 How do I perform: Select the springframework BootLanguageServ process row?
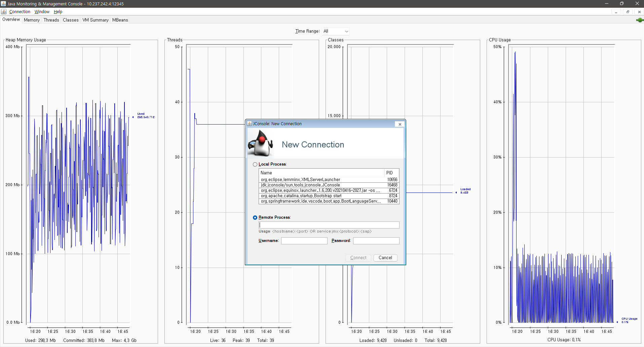click(x=329, y=201)
